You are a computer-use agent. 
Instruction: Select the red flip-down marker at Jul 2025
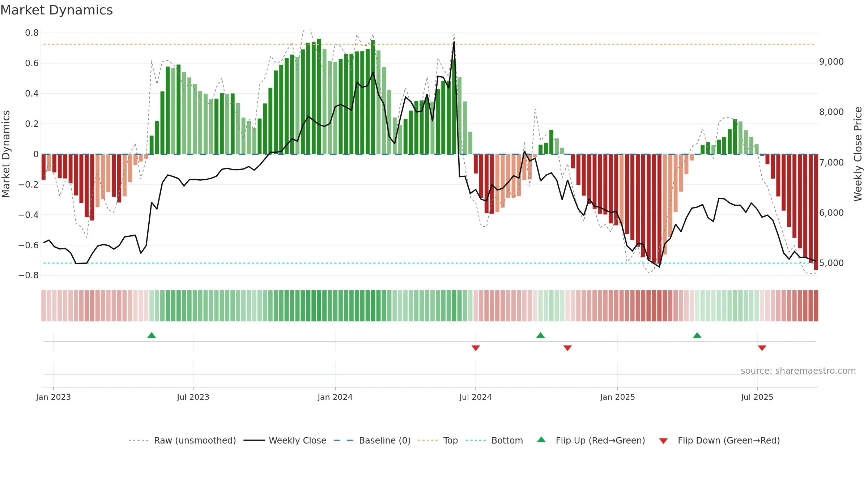(762, 348)
